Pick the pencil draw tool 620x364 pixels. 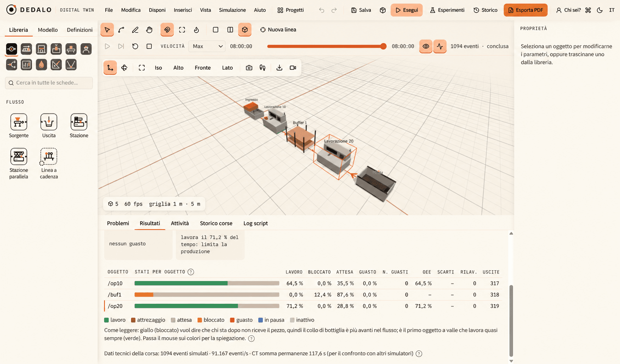[x=135, y=30]
